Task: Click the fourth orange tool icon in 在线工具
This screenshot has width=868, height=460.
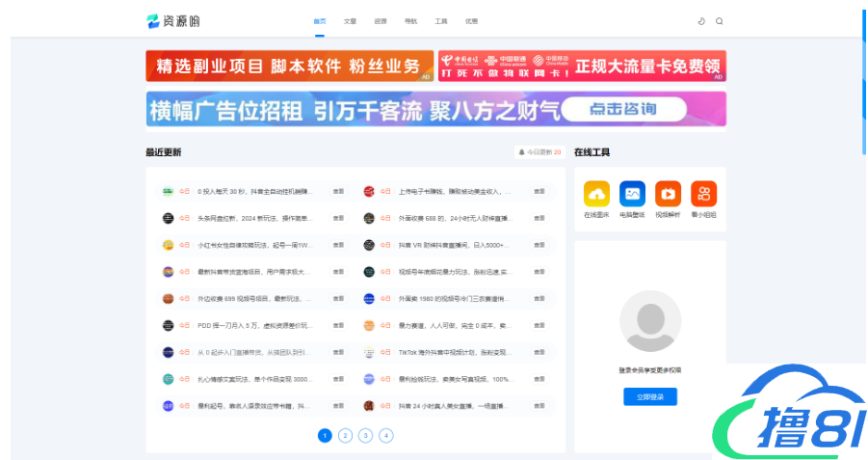Action: (703, 194)
